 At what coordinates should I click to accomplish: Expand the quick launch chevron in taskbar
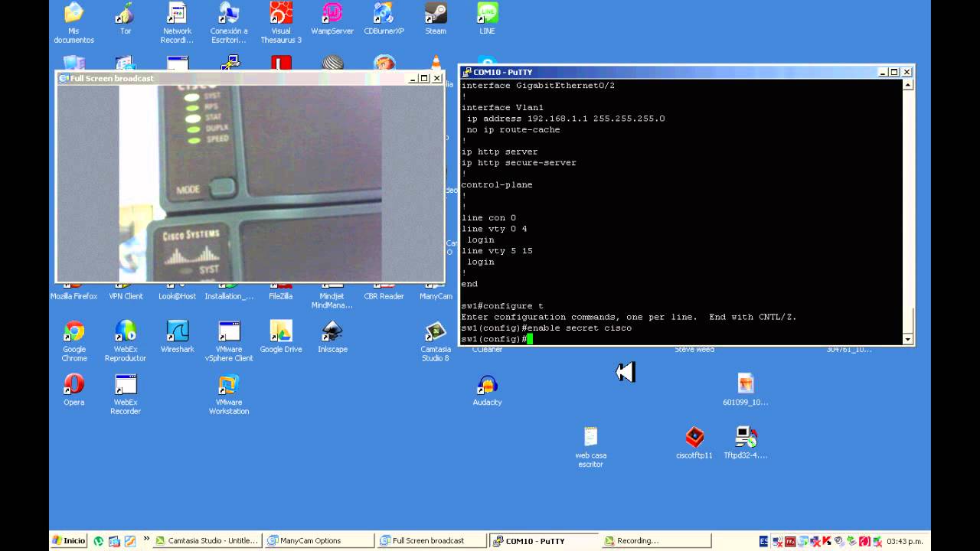(x=146, y=540)
